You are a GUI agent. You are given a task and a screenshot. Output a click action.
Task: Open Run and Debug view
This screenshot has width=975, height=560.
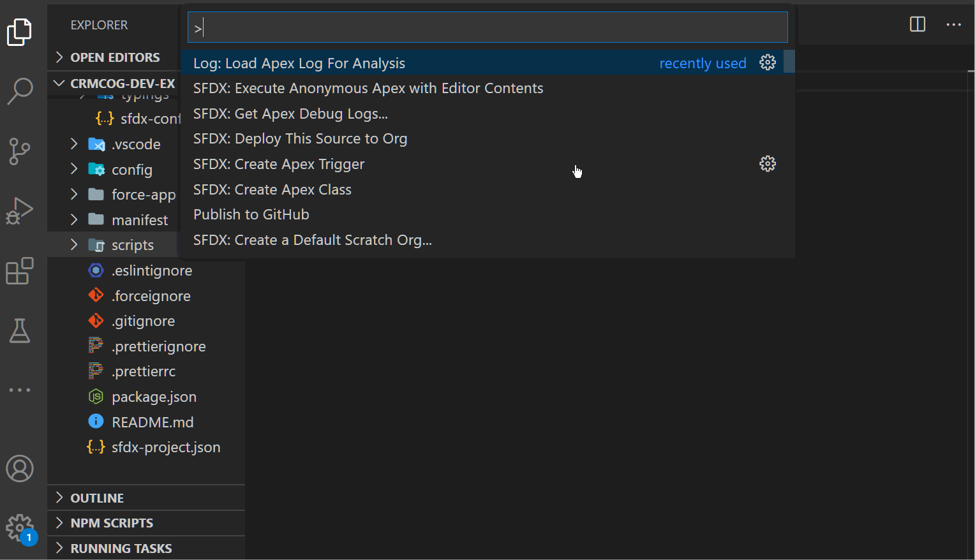(x=20, y=211)
